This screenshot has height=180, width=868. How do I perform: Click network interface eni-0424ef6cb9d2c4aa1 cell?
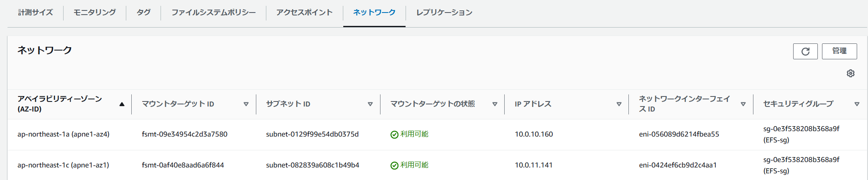678,165
